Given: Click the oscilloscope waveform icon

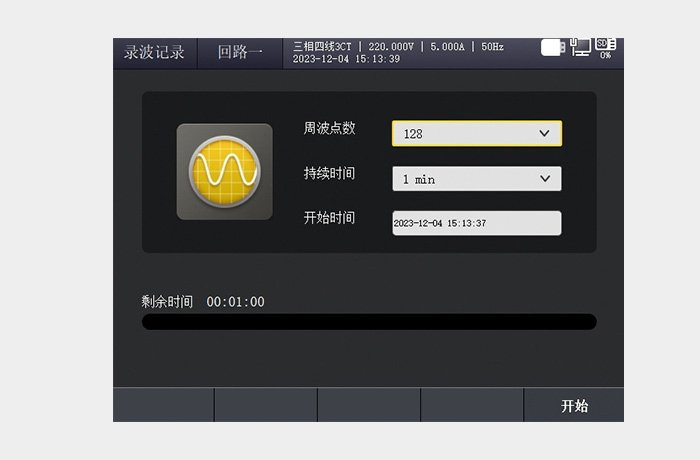Looking at the screenshot, I should pos(225,171).
